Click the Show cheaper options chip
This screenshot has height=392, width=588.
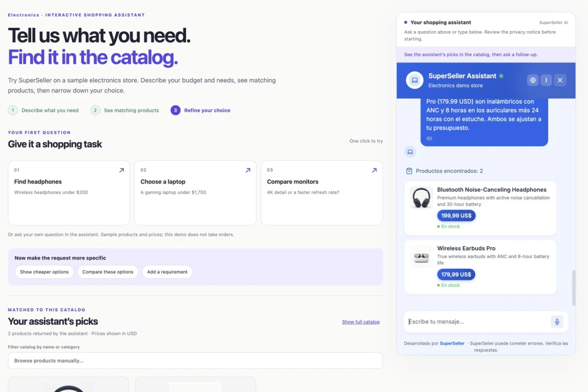pos(44,272)
